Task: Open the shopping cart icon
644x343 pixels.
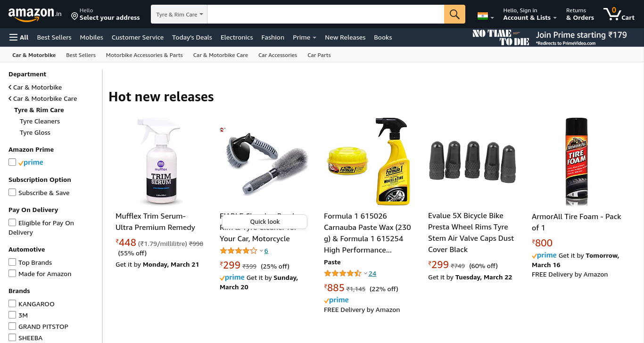Action: point(619,14)
